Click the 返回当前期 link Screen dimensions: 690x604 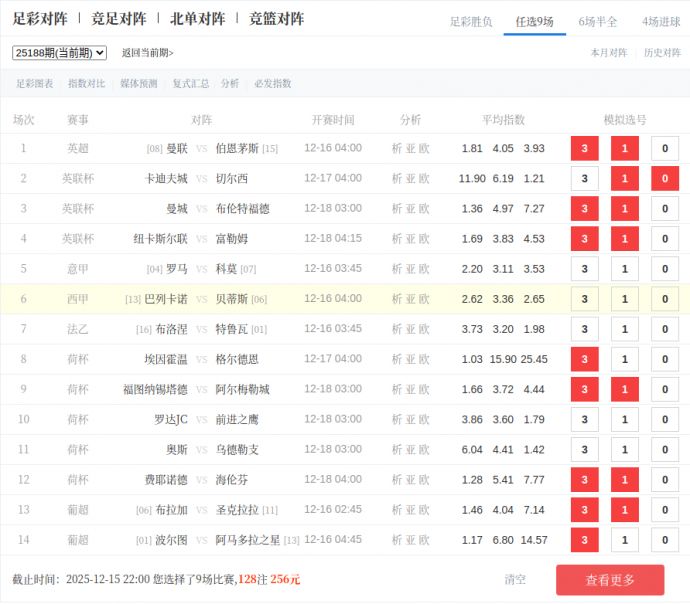tap(147, 53)
